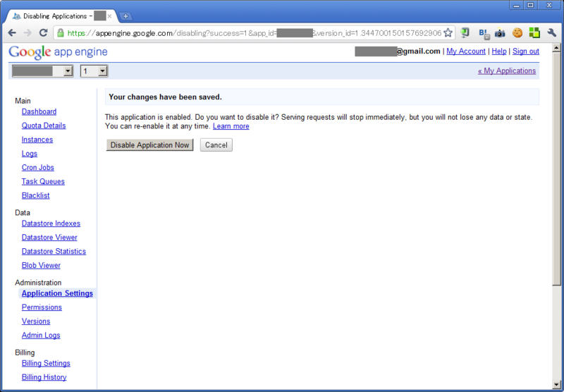Click the "Administration" section heading
The height and width of the screenshot is (392, 564).
pyautogui.click(x=38, y=283)
